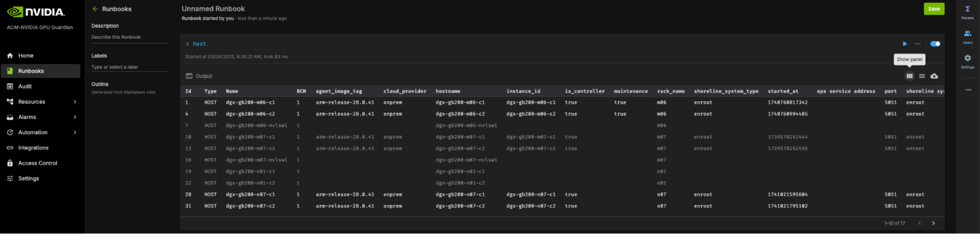Go to next page of results
Screen dimensions: 980x234
tap(933, 223)
